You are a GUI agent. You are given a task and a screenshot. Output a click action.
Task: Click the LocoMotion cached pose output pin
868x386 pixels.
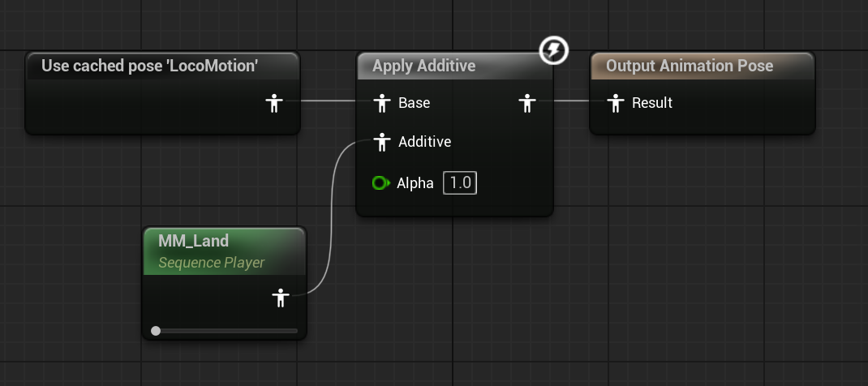pyautogui.click(x=274, y=103)
